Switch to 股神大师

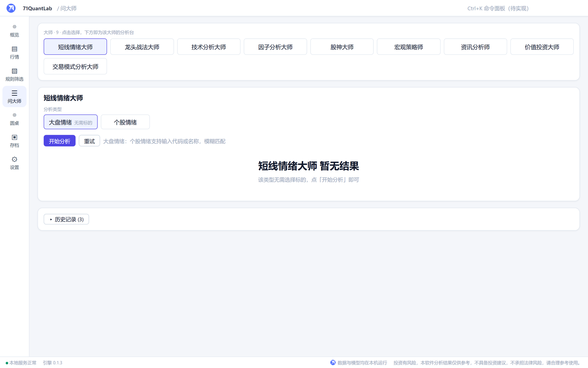[x=342, y=47]
